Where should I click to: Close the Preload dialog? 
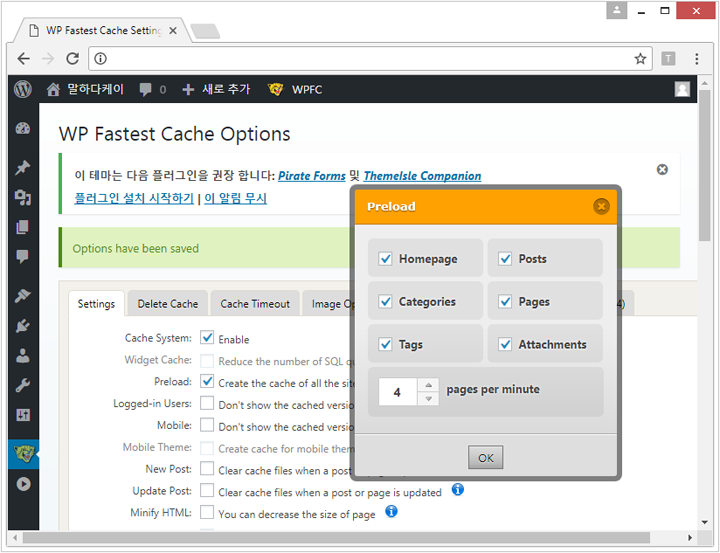601,206
